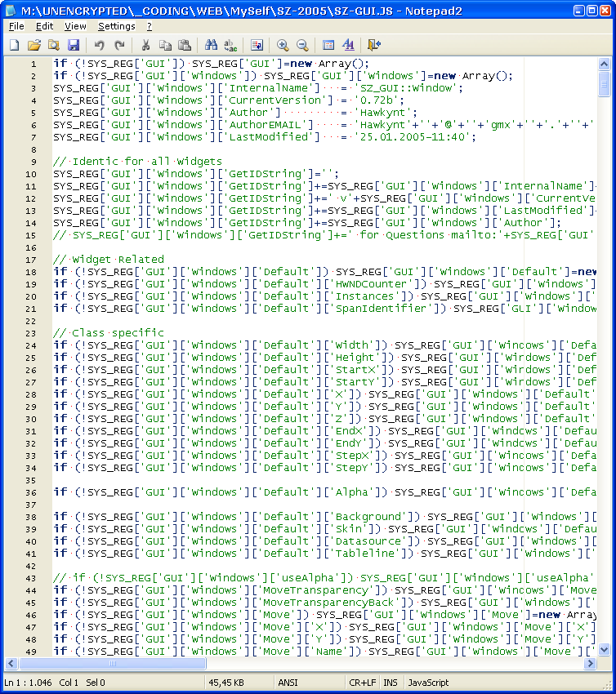
Task: Click line number 35 in the margin
Action: click(x=30, y=480)
